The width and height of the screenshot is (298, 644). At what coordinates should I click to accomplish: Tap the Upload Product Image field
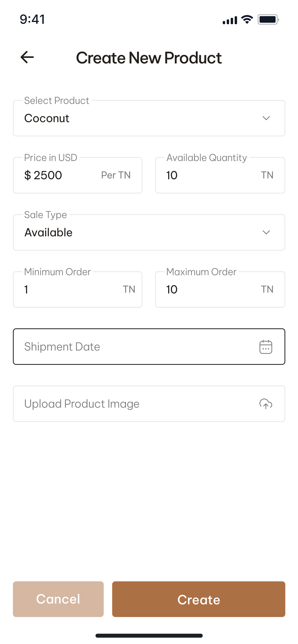[x=135, y=404]
